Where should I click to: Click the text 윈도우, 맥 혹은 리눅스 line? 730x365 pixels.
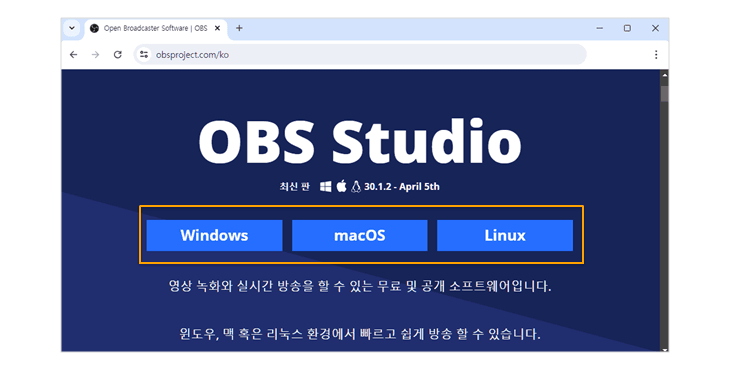pos(360,334)
